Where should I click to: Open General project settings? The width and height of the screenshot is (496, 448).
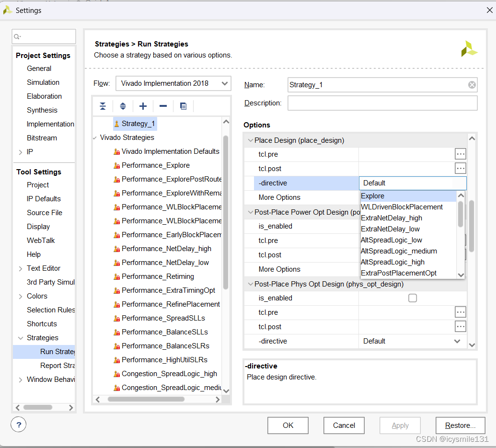pyautogui.click(x=39, y=69)
